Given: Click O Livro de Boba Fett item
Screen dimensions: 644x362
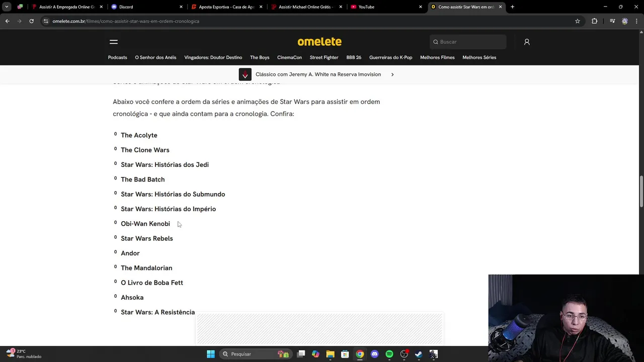Looking at the screenshot, I should click(152, 283).
